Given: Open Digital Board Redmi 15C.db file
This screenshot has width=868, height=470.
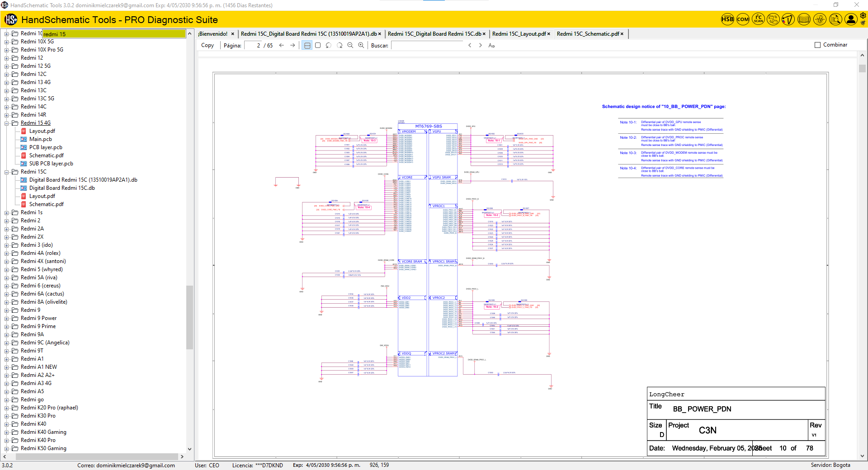Looking at the screenshot, I should click(62, 188).
